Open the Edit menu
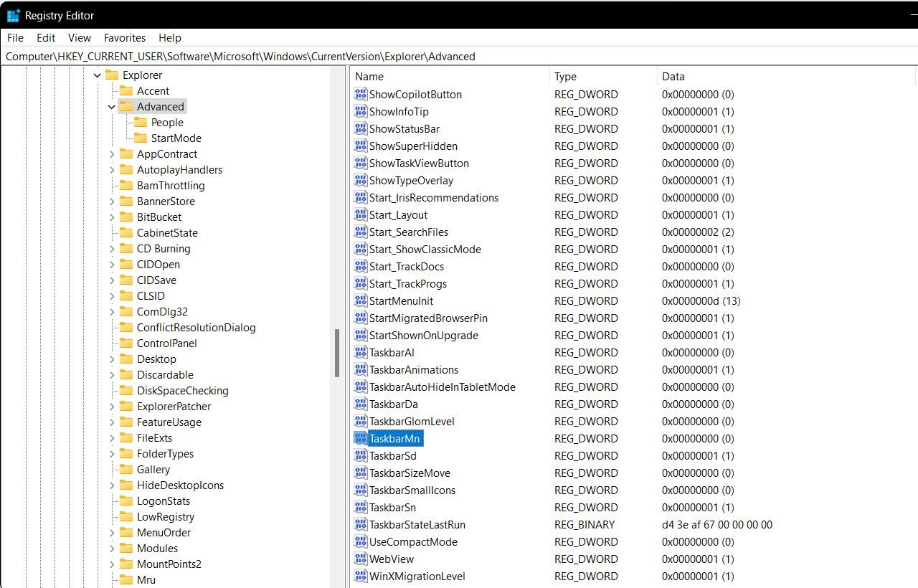This screenshot has height=588, width=918. click(x=46, y=37)
